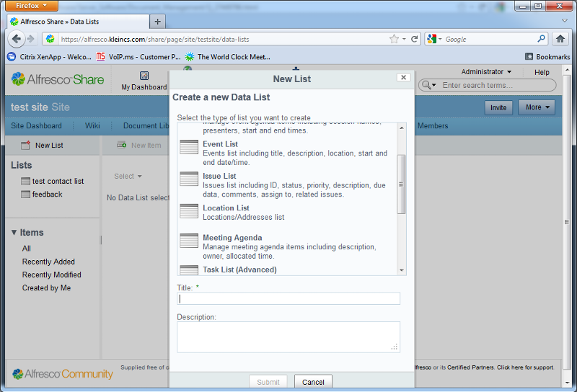Screen dimensions: 577x392
Task: Select the Task List (Advanced) icon
Action: [189, 270]
